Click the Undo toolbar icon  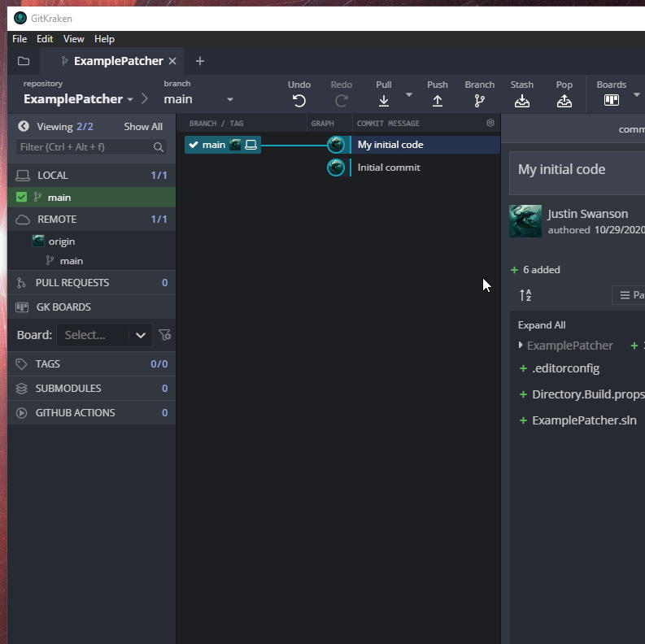pos(299,101)
